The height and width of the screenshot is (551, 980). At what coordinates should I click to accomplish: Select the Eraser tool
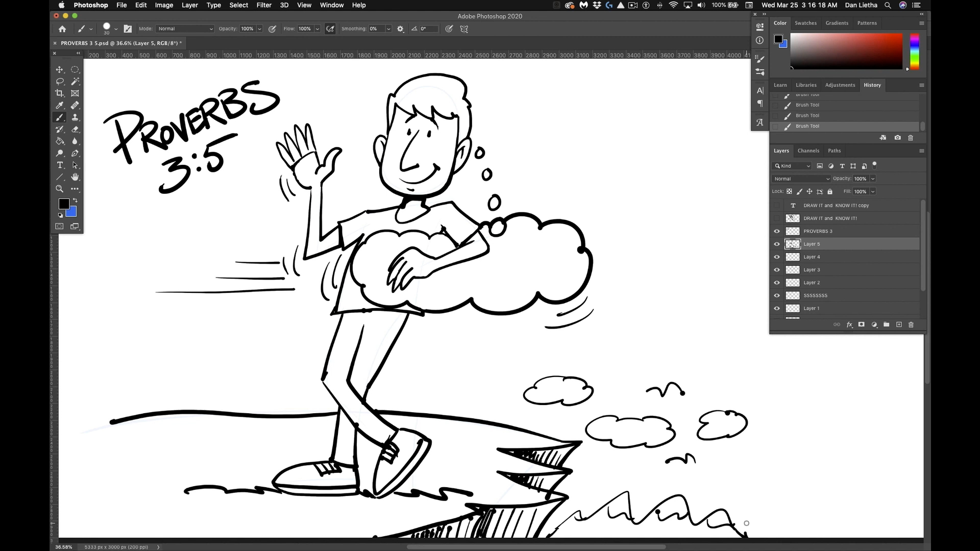(x=75, y=129)
